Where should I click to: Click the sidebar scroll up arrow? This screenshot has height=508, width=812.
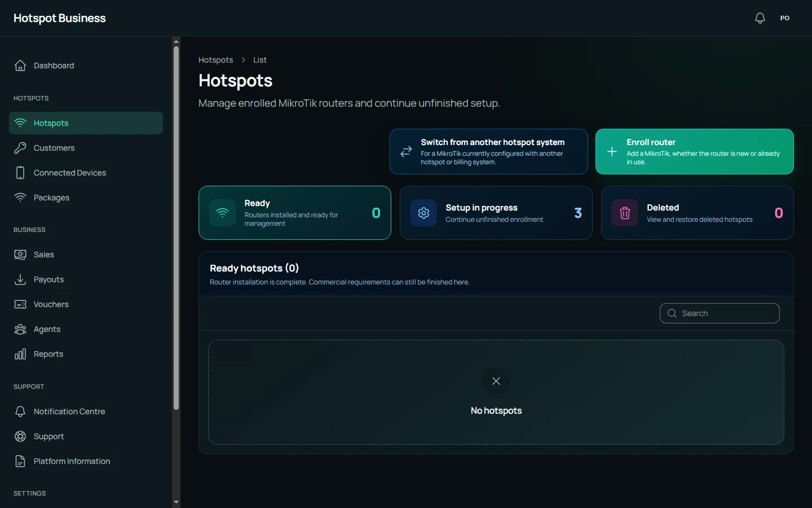point(176,41)
